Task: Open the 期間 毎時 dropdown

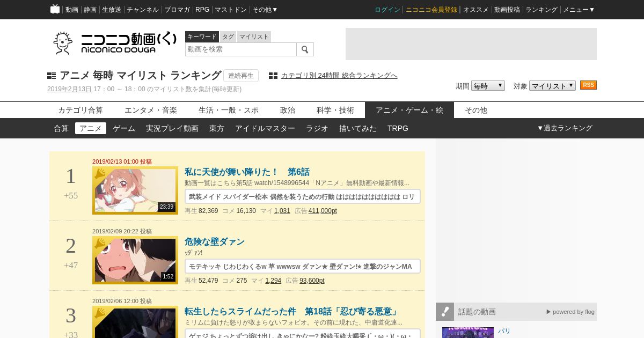Action: click(x=488, y=86)
